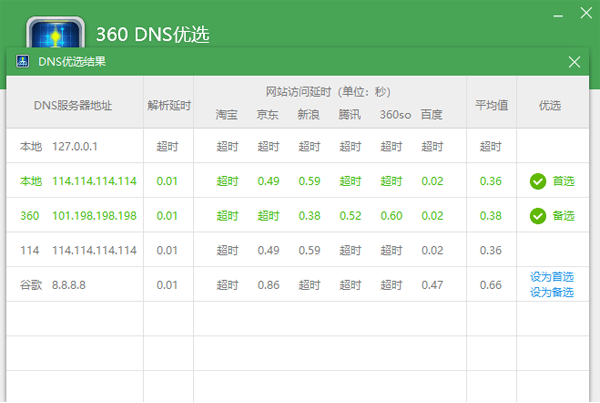Select the DNS服务器地址 column header
600x403 pixels.
point(73,105)
